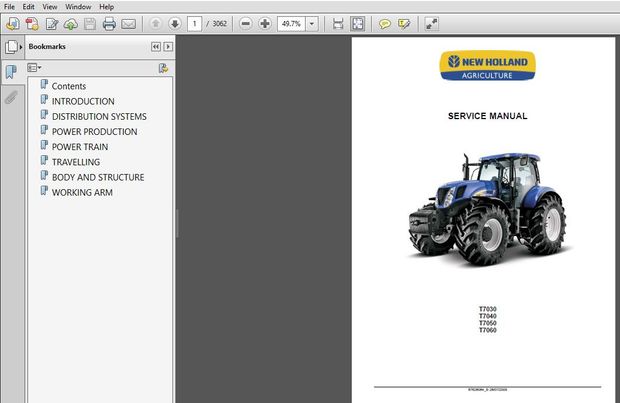The image size is (620, 403).
Task: Open the bookmarks options menu dropdown
Action: pos(34,68)
